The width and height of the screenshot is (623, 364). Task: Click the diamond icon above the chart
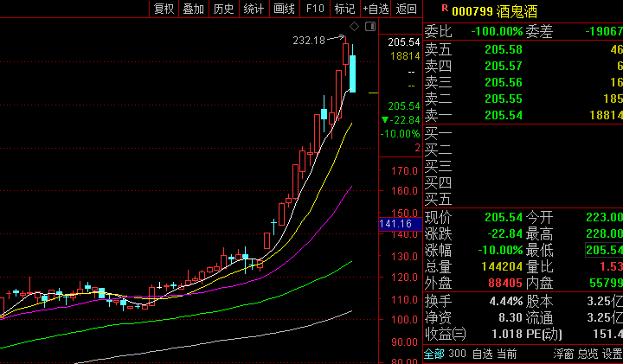tap(354, 27)
